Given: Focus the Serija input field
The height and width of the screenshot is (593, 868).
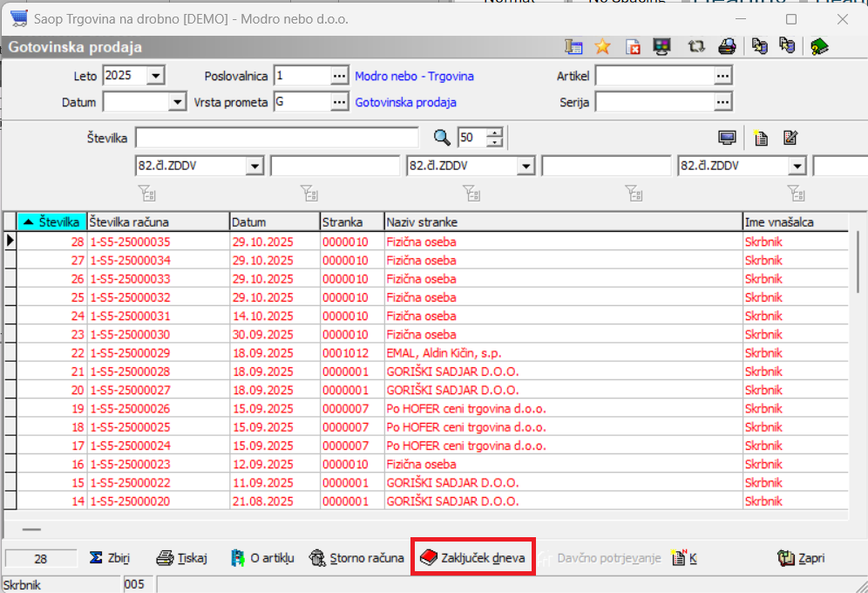Looking at the screenshot, I should click(654, 102).
